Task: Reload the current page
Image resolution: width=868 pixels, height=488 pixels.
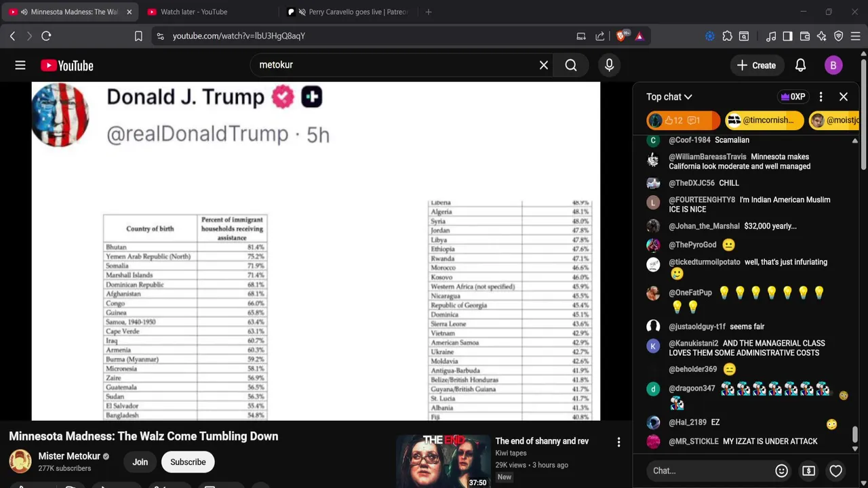Action: click(x=46, y=36)
